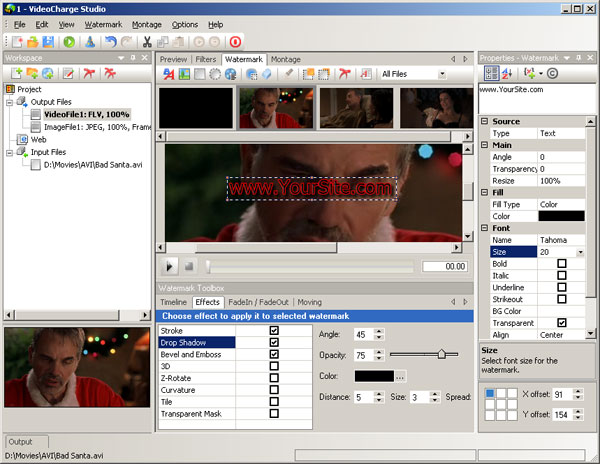Increase the X offset value

click(x=578, y=391)
